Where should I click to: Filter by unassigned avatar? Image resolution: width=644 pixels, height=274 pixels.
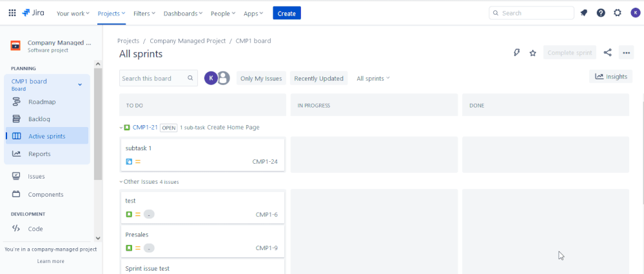(223, 78)
